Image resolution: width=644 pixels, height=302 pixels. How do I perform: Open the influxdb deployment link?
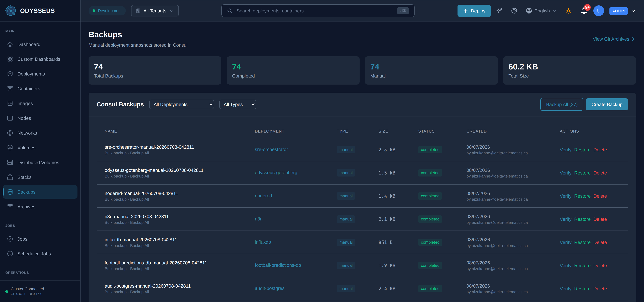pos(263,242)
